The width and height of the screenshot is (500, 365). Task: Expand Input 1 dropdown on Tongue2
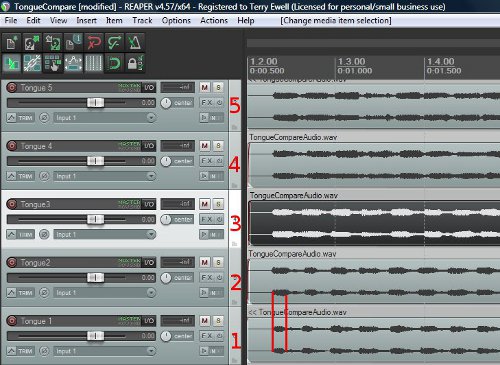[x=151, y=293]
